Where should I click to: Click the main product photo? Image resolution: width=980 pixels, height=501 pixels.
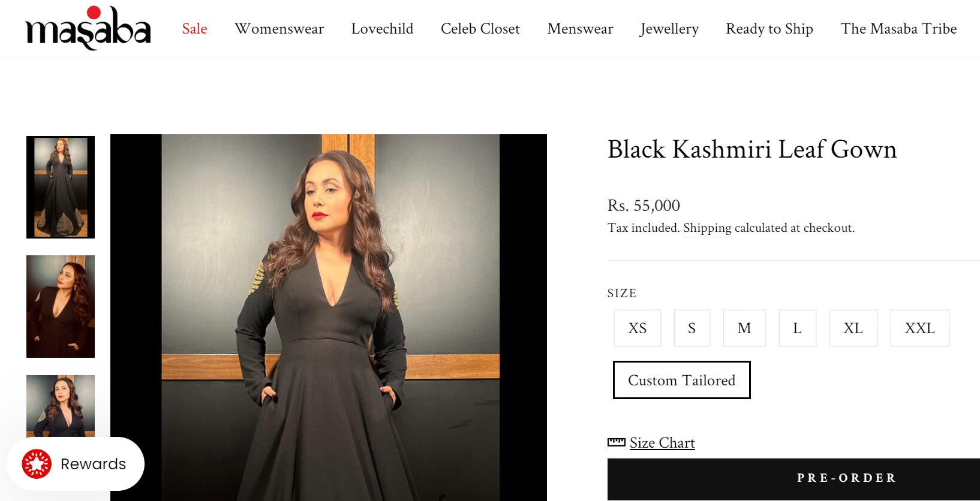coord(329,318)
